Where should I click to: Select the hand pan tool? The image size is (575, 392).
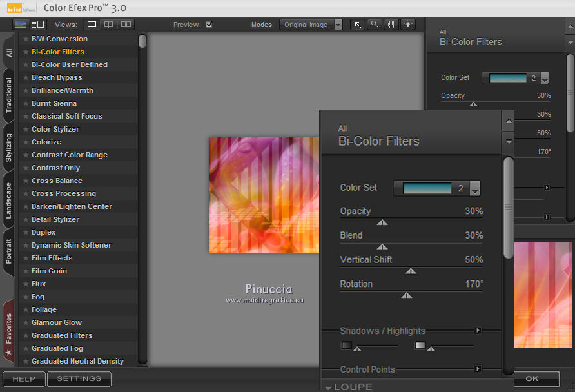click(x=391, y=24)
